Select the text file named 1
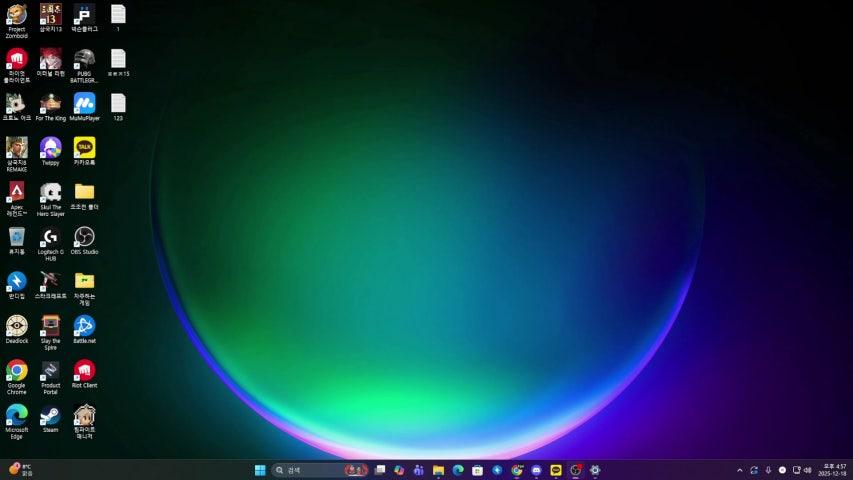 pos(118,18)
